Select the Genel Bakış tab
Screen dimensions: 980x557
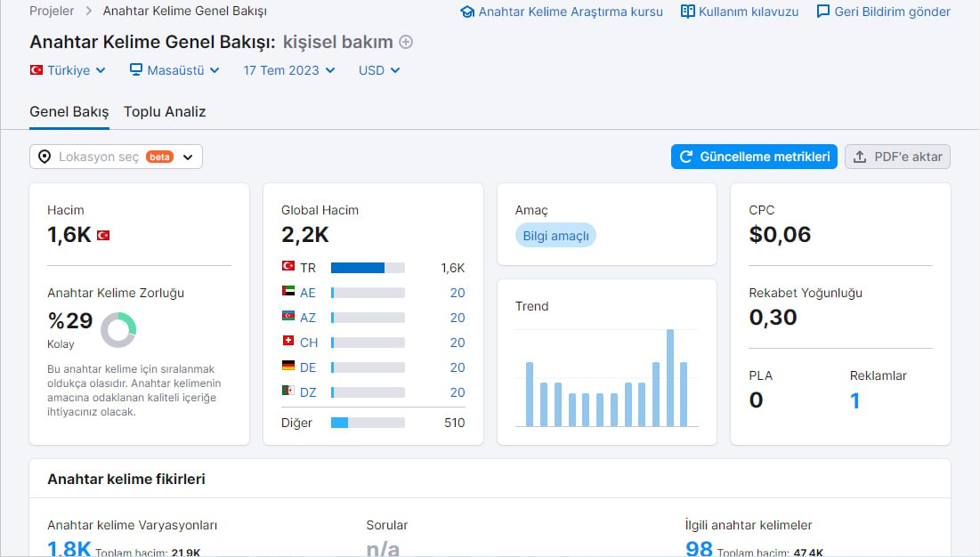69,112
